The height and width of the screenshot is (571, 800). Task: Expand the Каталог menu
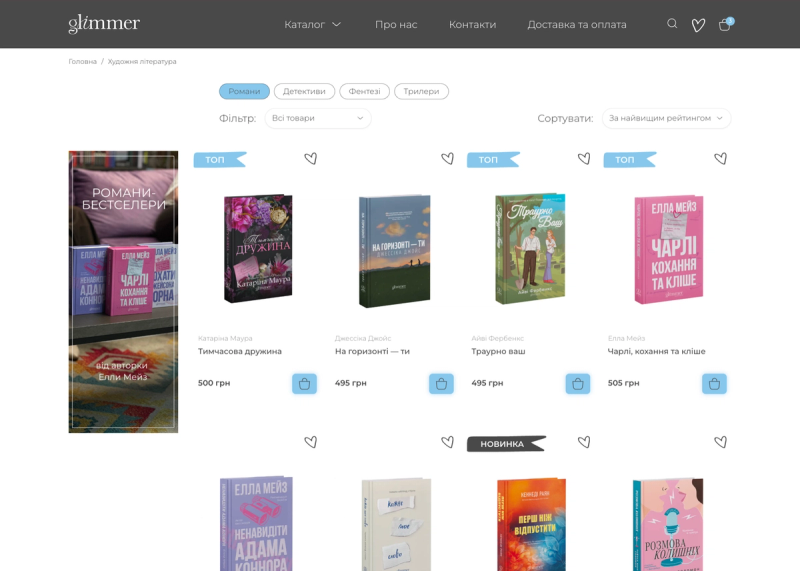coord(312,24)
